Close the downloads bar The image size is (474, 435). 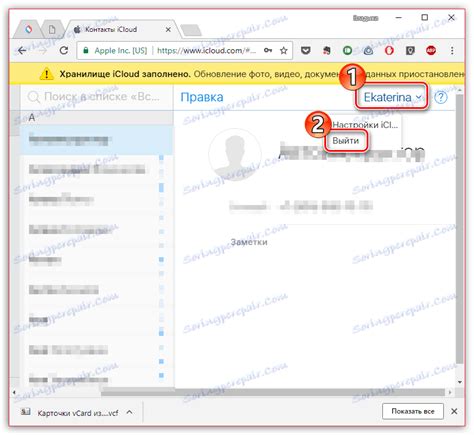(454, 411)
